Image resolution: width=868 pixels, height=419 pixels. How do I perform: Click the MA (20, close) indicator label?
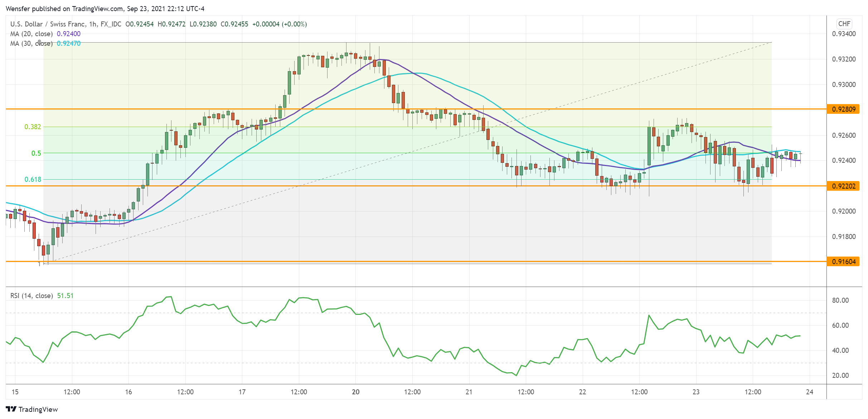31,33
